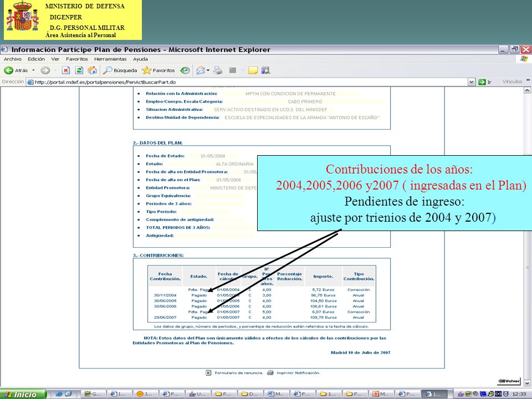The width and height of the screenshot is (532, 399).
Task: Click the shield icon in system tray
Action: tap(506, 394)
